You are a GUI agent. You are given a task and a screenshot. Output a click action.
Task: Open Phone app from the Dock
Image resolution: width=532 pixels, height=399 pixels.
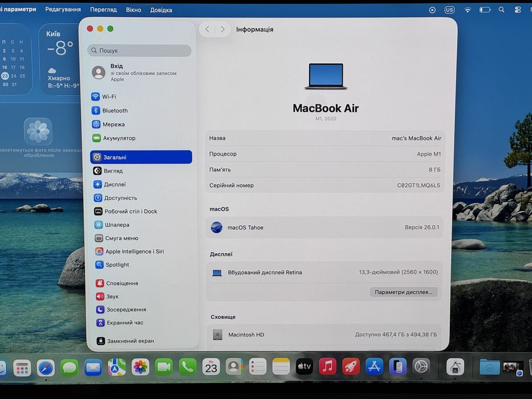[187, 367]
